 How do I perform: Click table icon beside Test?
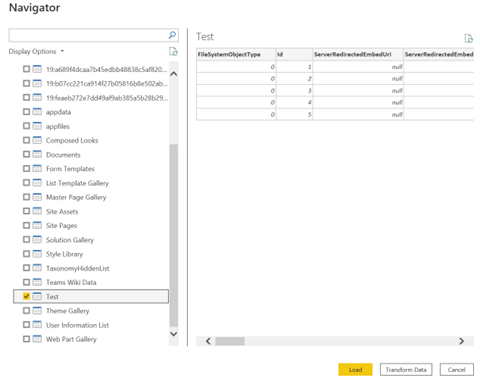(x=37, y=296)
